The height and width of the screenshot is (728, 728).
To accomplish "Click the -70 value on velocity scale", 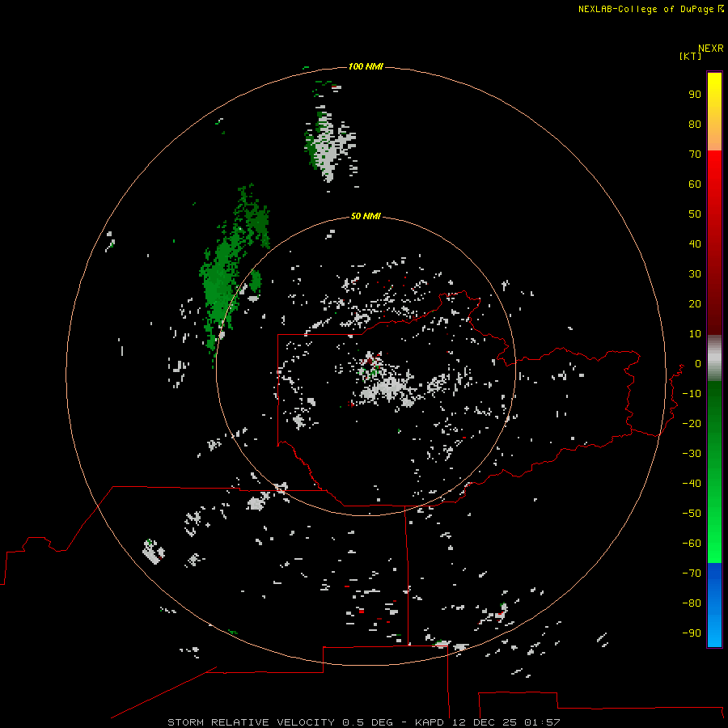I will point(692,574).
